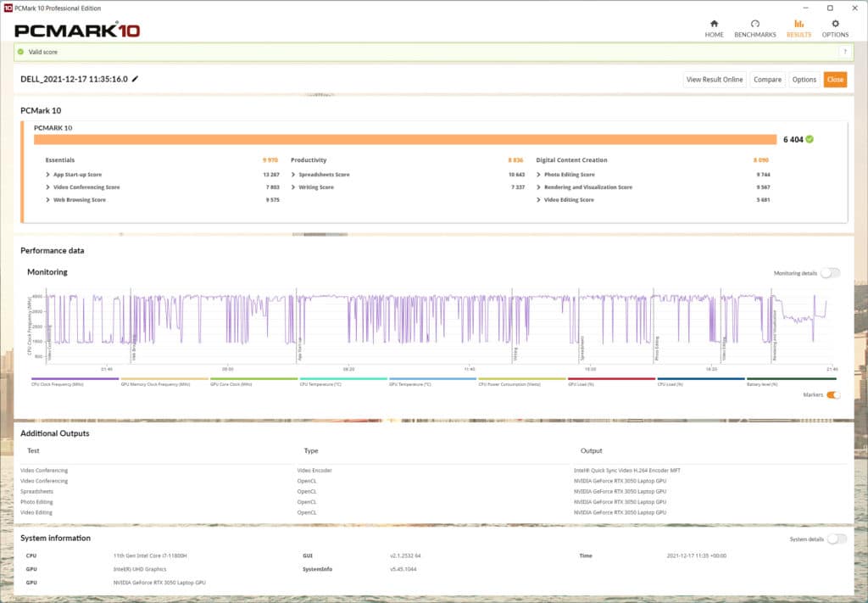The width and height of the screenshot is (868, 603).
Task: Select the GPU Load legend swatch
Action: click(612, 379)
